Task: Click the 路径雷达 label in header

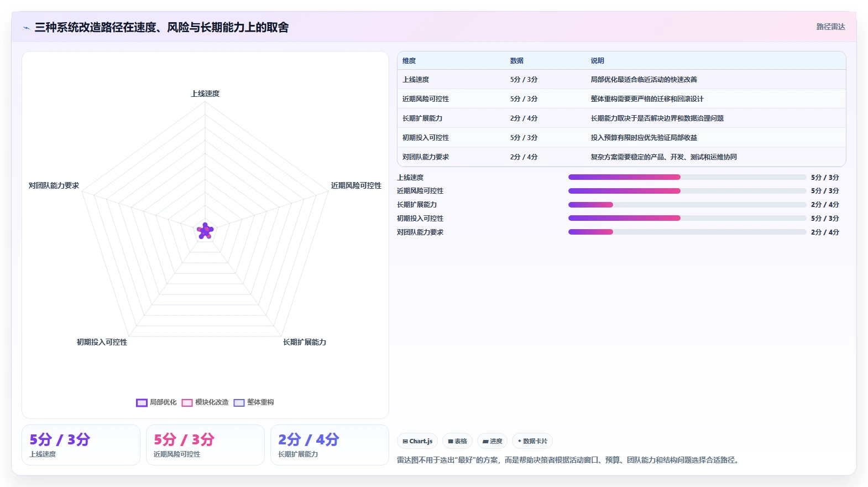Action: coord(830,27)
